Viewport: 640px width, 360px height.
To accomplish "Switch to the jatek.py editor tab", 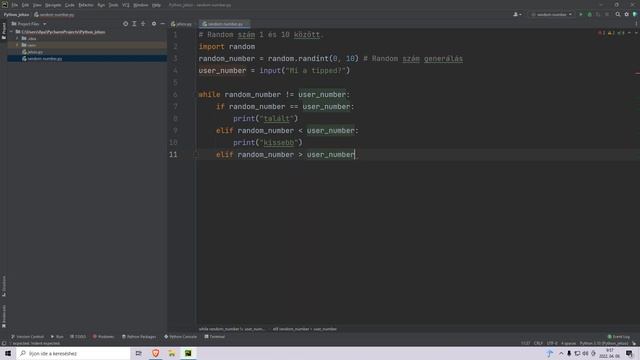I will (182, 24).
